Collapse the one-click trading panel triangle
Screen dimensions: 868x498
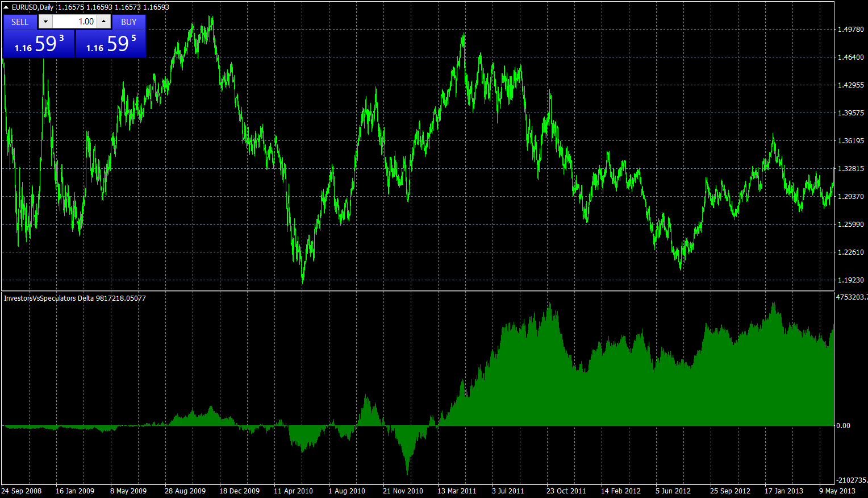point(6,7)
